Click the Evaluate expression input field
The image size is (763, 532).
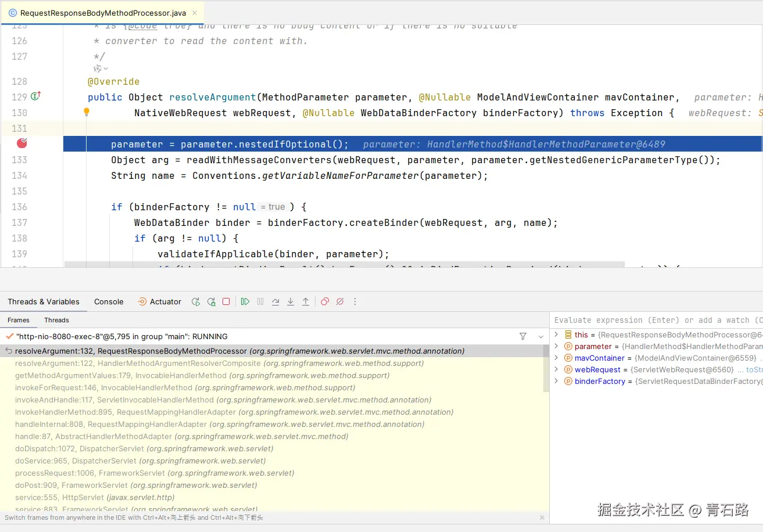pos(657,320)
